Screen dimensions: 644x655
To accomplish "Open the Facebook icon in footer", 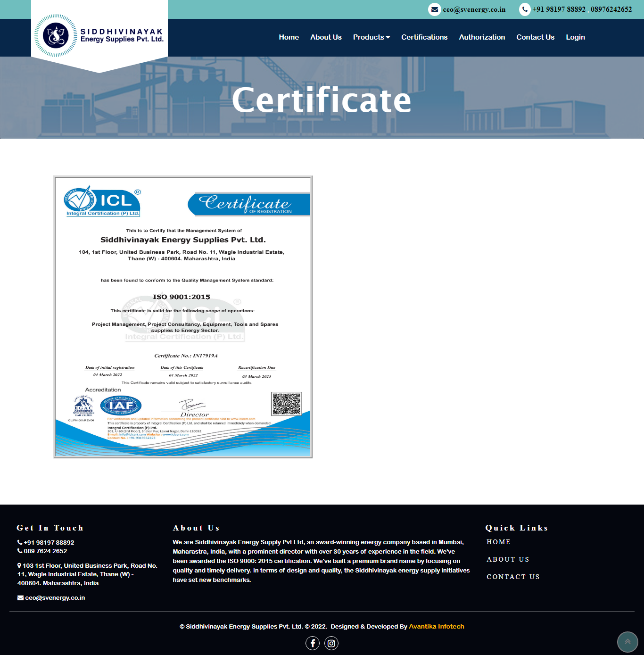I will 313,643.
